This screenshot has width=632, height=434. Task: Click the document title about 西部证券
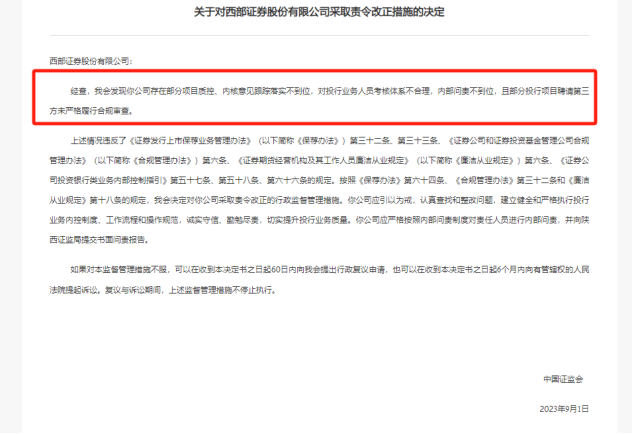pos(316,11)
